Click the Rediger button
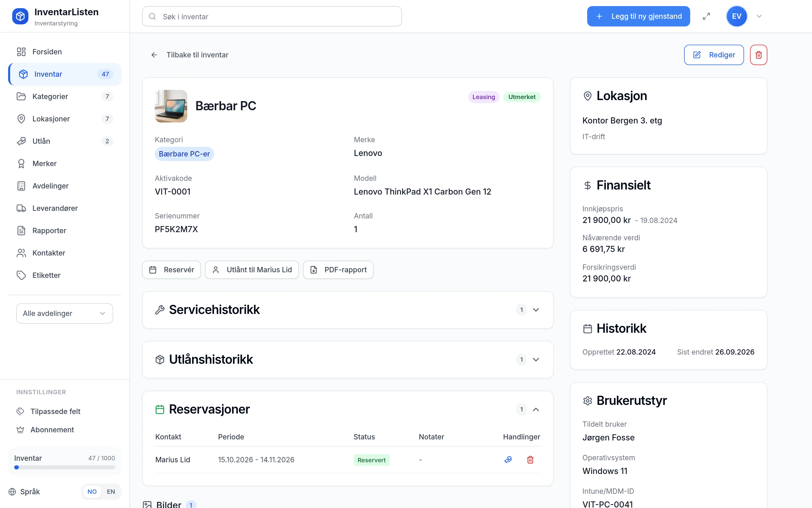Image resolution: width=812 pixels, height=508 pixels. click(x=714, y=55)
